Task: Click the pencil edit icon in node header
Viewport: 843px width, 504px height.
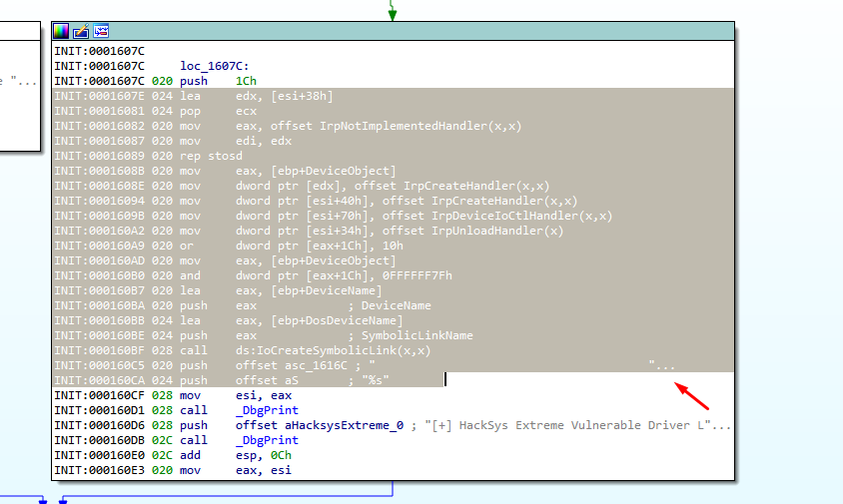Action: click(81, 31)
